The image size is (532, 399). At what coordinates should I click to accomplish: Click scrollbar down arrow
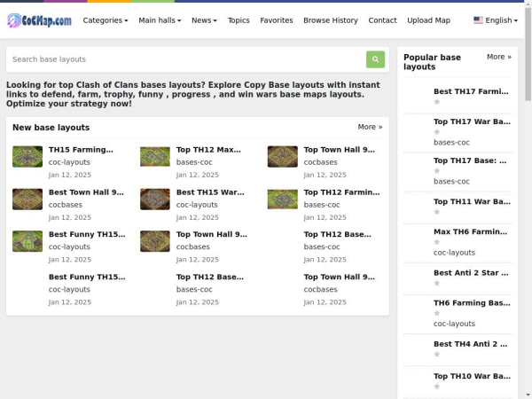point(528,395)
